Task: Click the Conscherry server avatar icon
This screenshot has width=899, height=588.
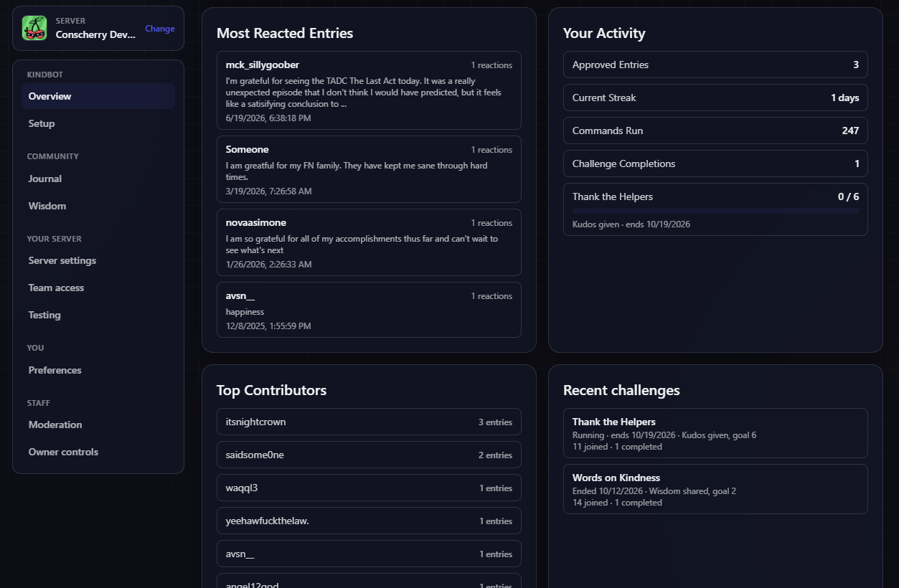Action: click(x=34, y=28)
